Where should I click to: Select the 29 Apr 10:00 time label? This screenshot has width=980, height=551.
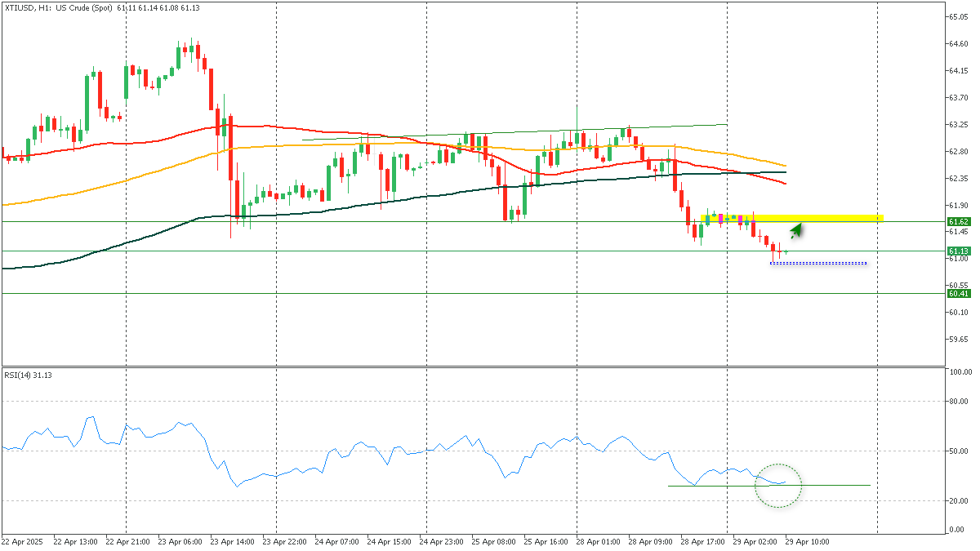806,541
